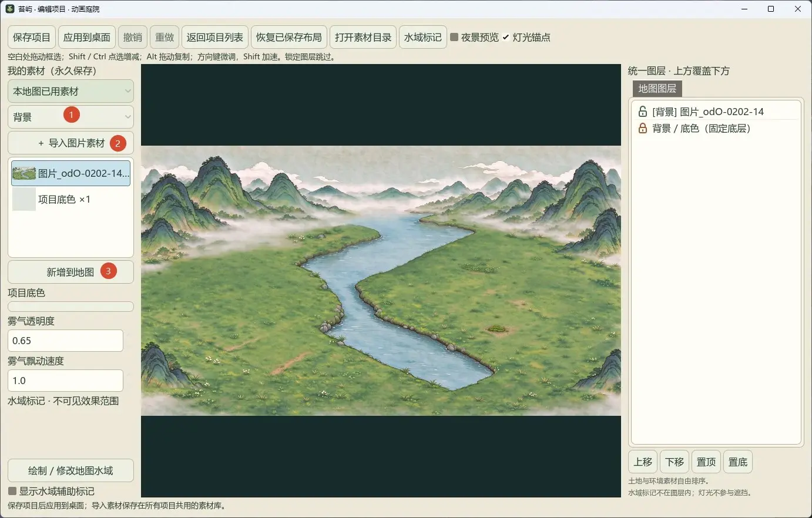Click the 水域标记 toolbar button
812x518 pixels.
pyautogui.click(x=423, y=37)
